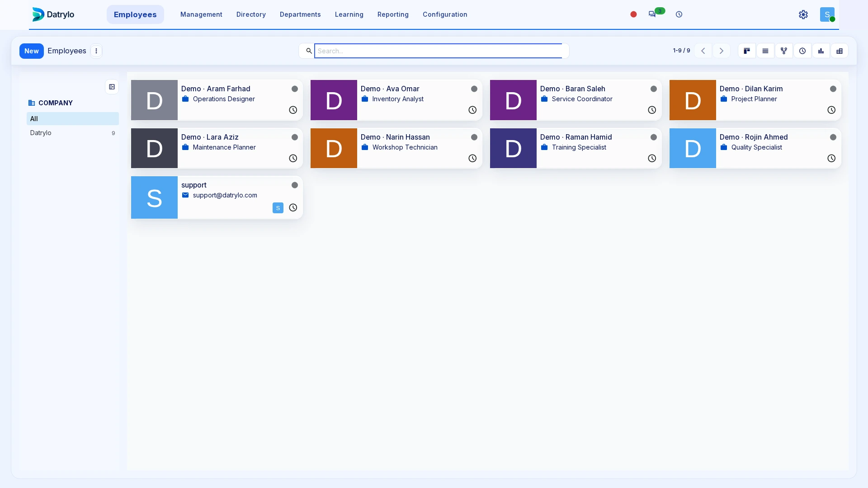Open Narin Hassan avatar thumbnail
The width and height of the screenshot is (868, 488).
(x=334, y=148)
